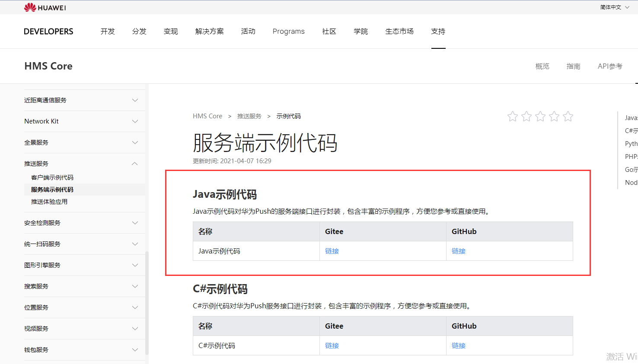
Task: Open the 简体中文 language dropdown
Action: click(615, 7)
